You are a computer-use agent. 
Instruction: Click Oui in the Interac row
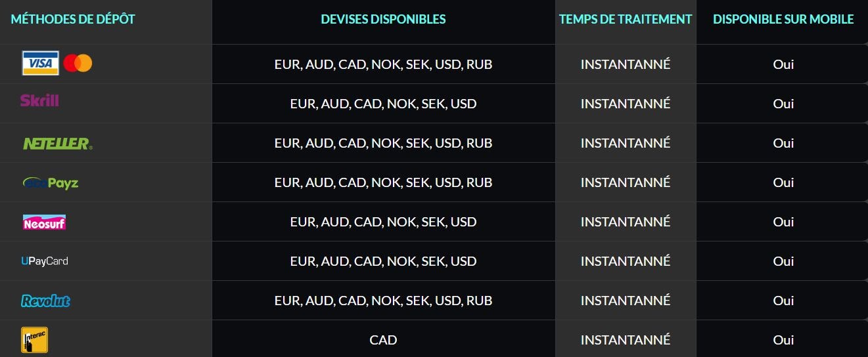click(x=783, y=340)
